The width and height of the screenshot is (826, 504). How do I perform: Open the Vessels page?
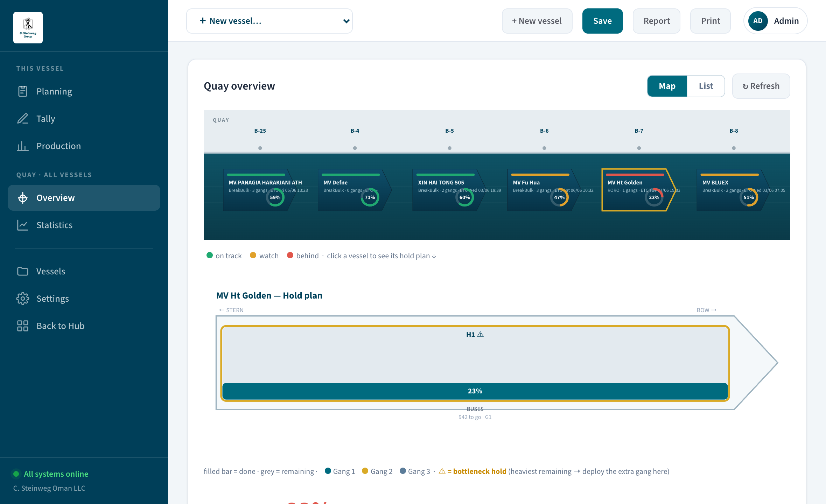click(x=84, y=271)
